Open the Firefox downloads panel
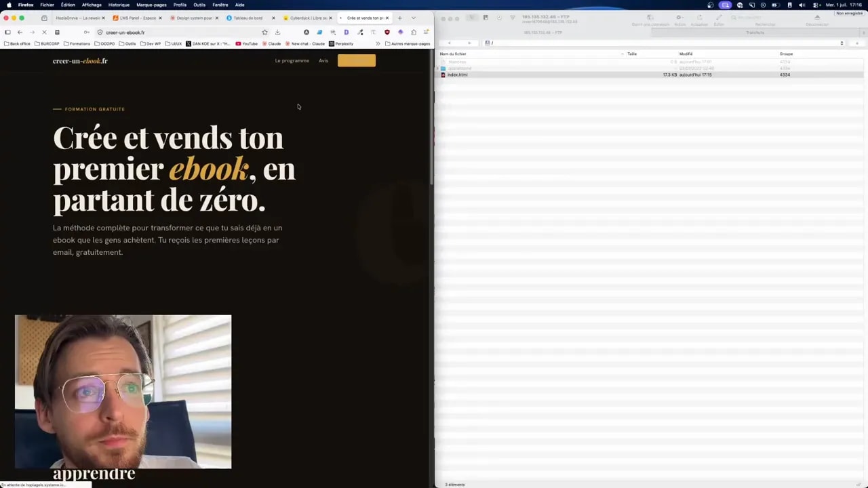The height and width of the screenshot is (488, 868). (277, 32)
